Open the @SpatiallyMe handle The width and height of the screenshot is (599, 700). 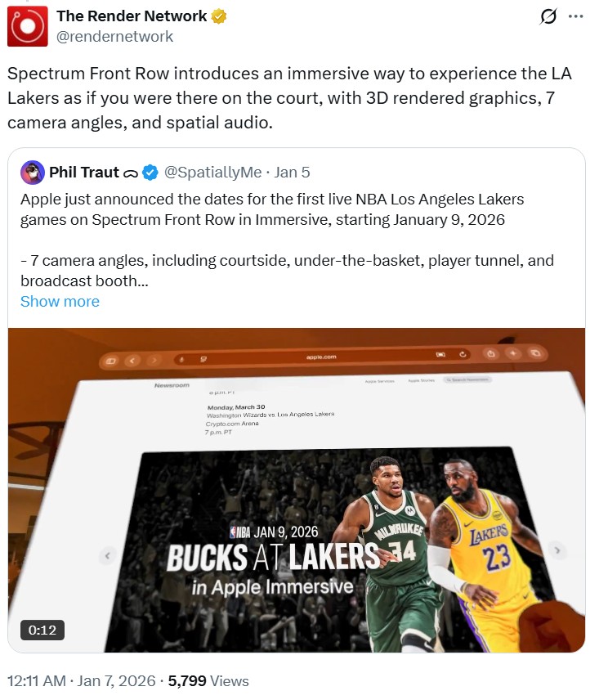[212, 173]
